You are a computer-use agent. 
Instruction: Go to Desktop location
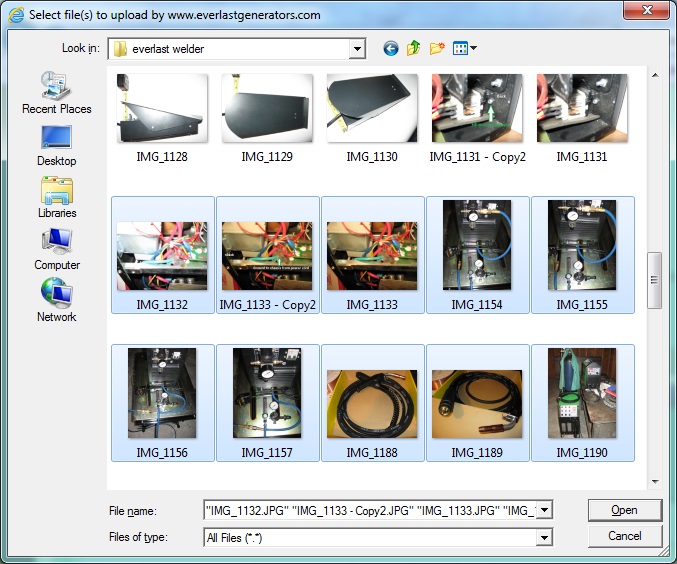(56, 145)
